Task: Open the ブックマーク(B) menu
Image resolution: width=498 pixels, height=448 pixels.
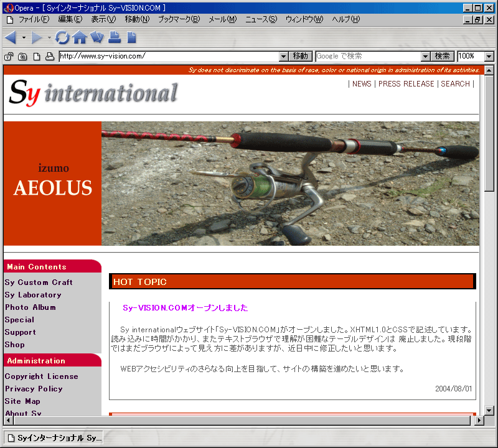Action: pyautogui.click(x=179, y=19)
